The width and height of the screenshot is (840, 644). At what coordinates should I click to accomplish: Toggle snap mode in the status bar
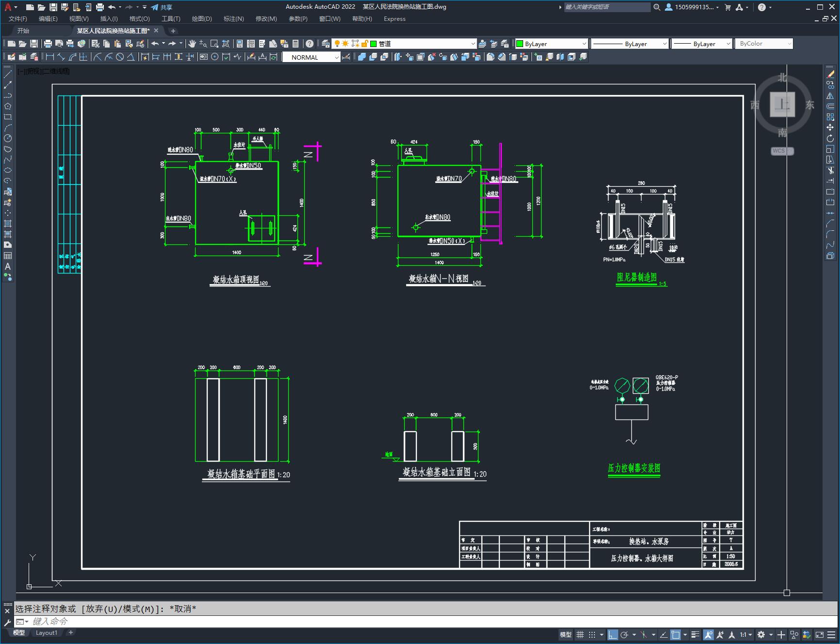592,634
